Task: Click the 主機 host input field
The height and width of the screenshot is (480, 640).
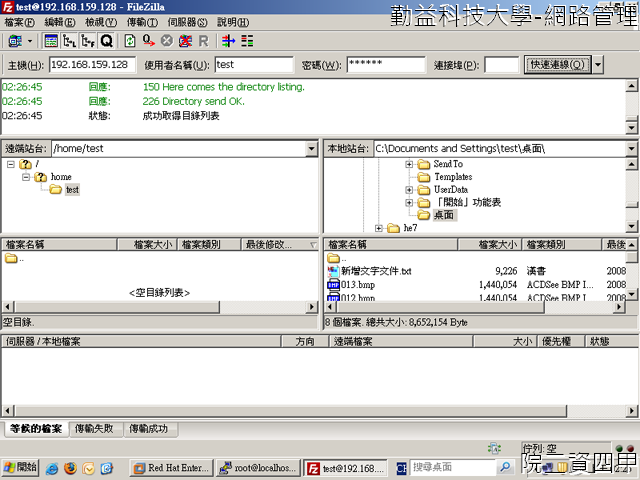Action: (92, 65)
